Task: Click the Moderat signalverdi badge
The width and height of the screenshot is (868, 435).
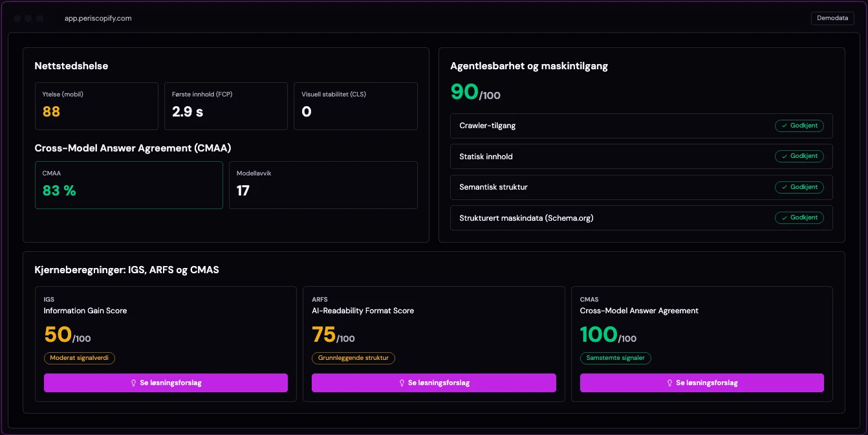Action: point(80,358)
